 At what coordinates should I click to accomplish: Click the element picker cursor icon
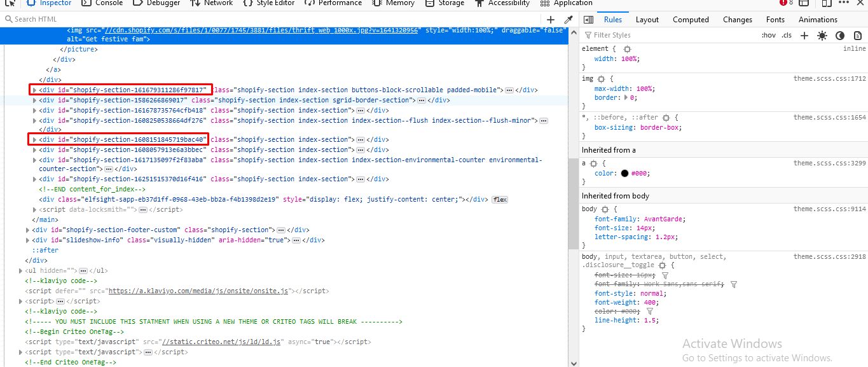(x=10, y=3)
